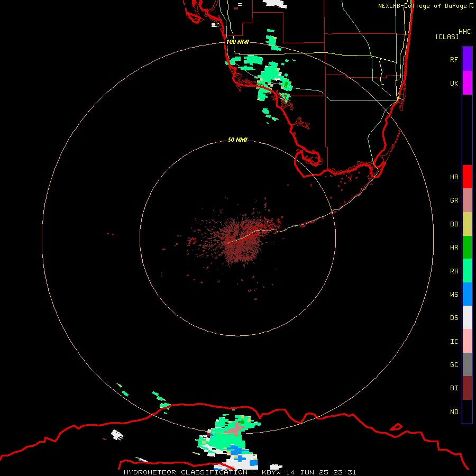Click the "HYDROMETEOR CLASSIFICATION" title text

186,472
